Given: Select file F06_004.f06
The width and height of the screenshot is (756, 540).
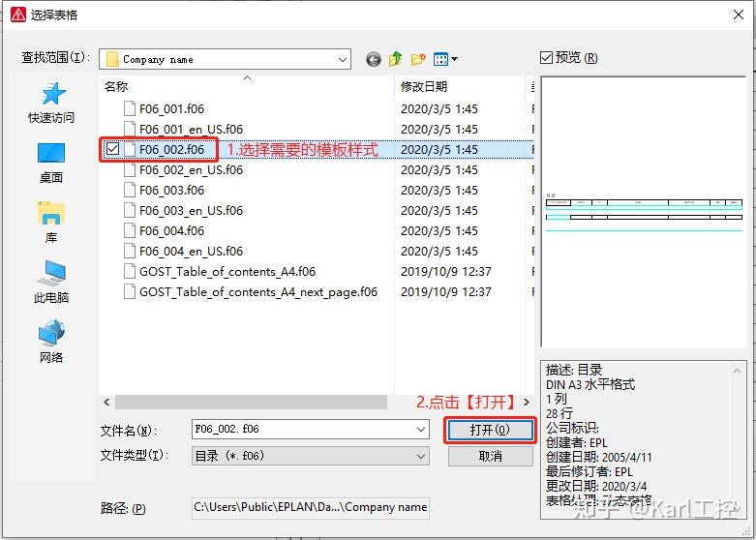Looking at the screenshot, I should (x=171, y=230).
